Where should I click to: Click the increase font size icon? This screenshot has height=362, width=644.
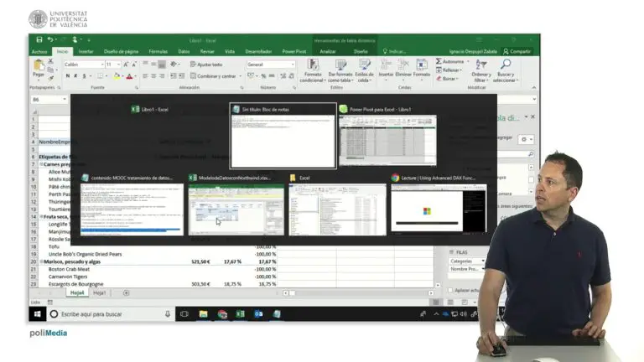[x=126, y=65]
